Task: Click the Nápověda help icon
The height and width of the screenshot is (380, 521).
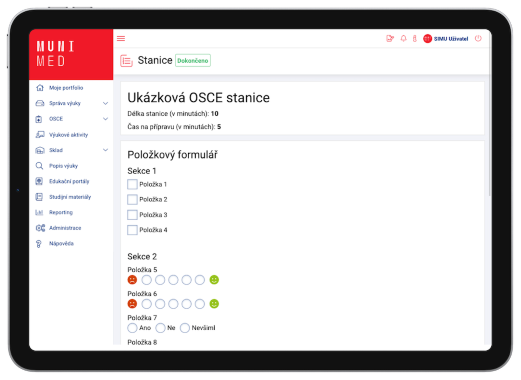Action: tap(39, 244)
